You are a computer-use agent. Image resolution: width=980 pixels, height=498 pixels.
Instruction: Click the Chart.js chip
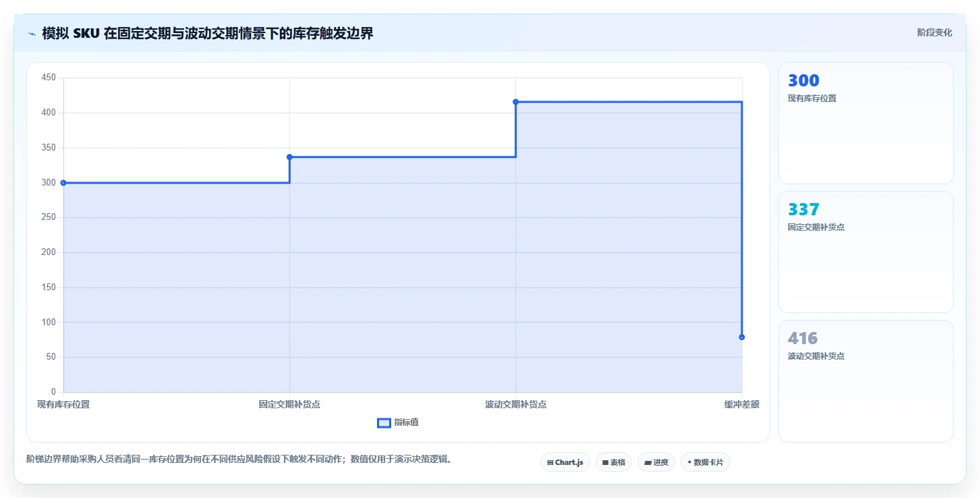coord(565,462)
